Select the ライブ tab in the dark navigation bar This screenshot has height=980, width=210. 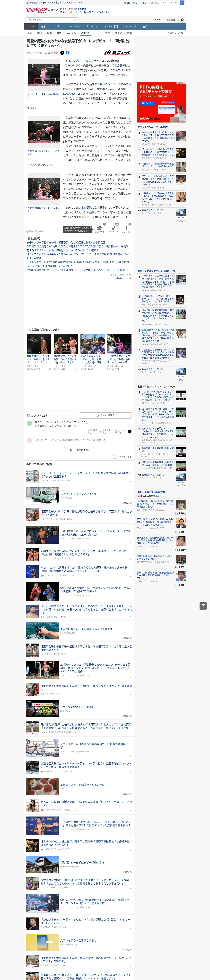(56, 27)
